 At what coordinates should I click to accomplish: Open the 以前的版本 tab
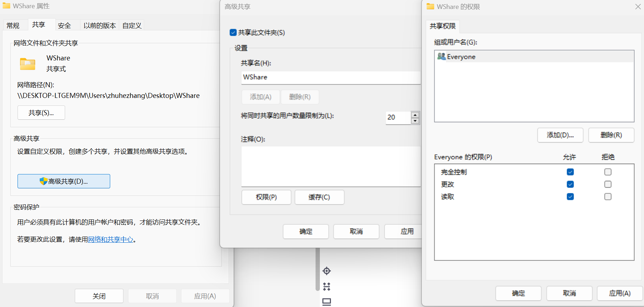100,25
